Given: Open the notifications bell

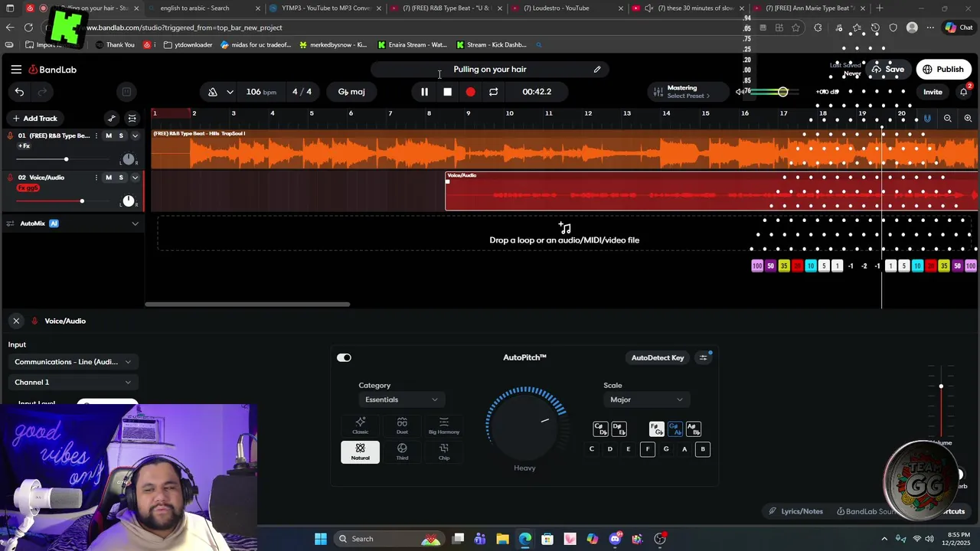Looking at the screenshot, I should (x=964, y=92).
